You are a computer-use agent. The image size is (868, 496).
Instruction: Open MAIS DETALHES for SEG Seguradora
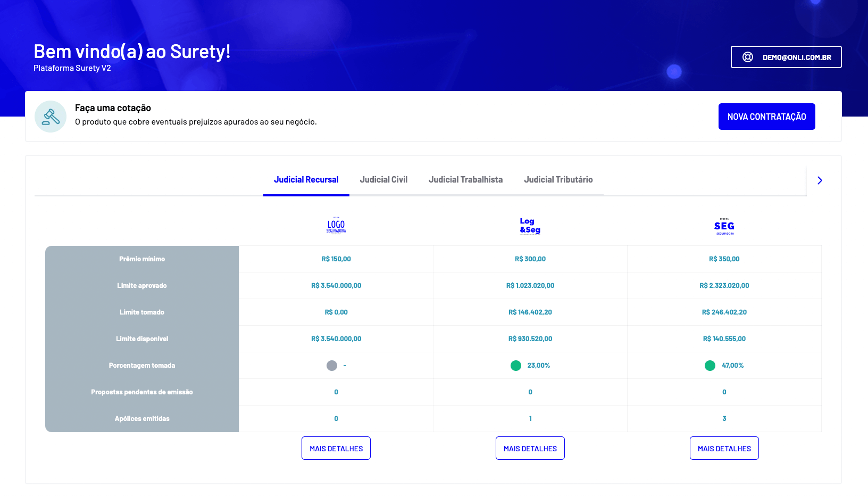click(724, 449)
